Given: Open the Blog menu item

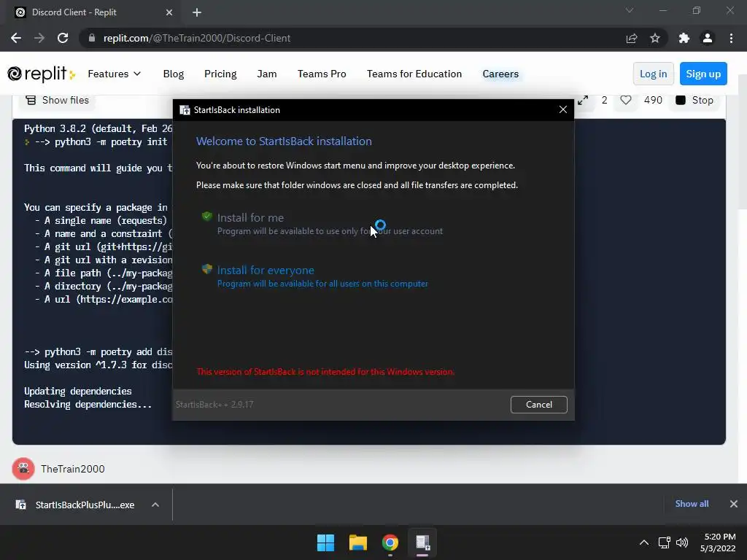Looking at the screenshot, I should (174, 74).
